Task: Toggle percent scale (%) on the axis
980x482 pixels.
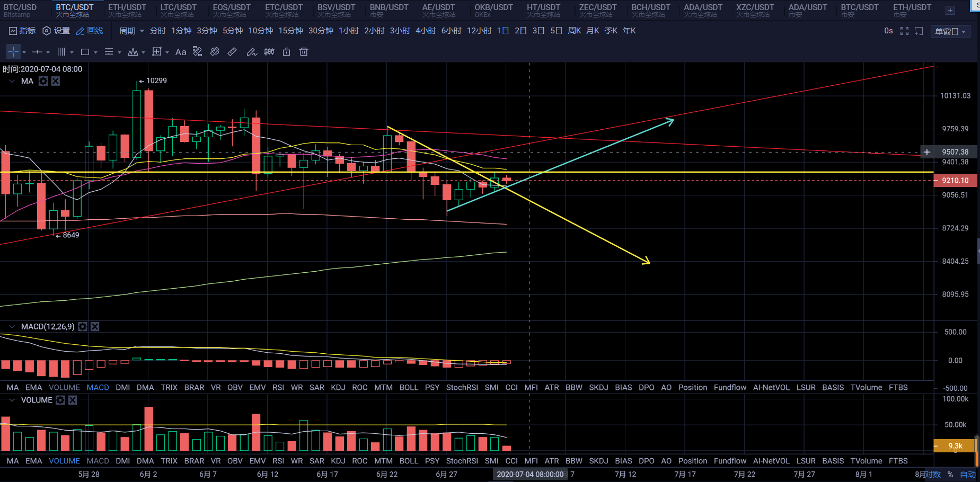Action: pyautogui.click(x=950, y=475)
